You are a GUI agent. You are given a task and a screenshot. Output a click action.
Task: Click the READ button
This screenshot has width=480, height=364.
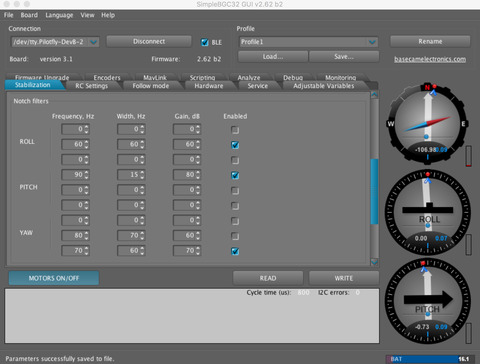point(268,278)
